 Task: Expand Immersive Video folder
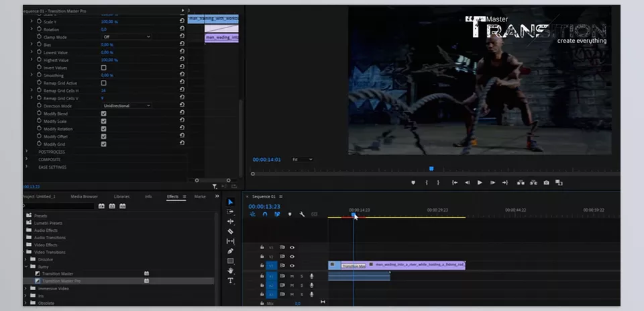click(26, 288)
